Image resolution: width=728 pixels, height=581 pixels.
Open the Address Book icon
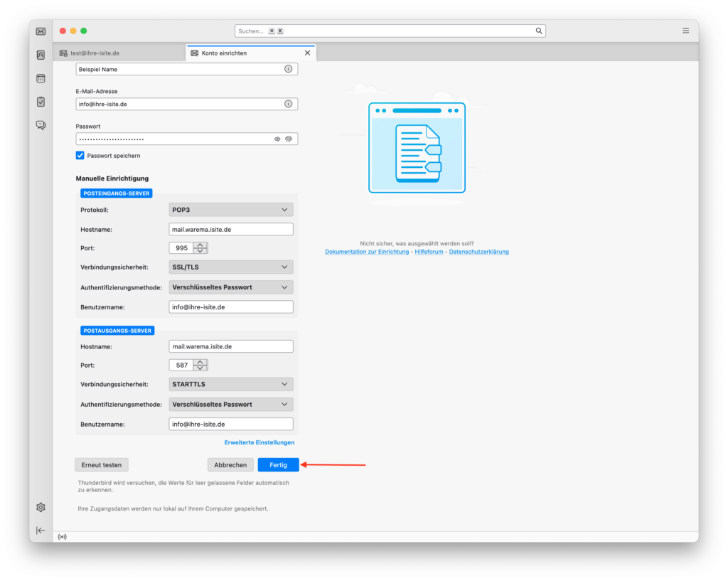coord(41,55)
